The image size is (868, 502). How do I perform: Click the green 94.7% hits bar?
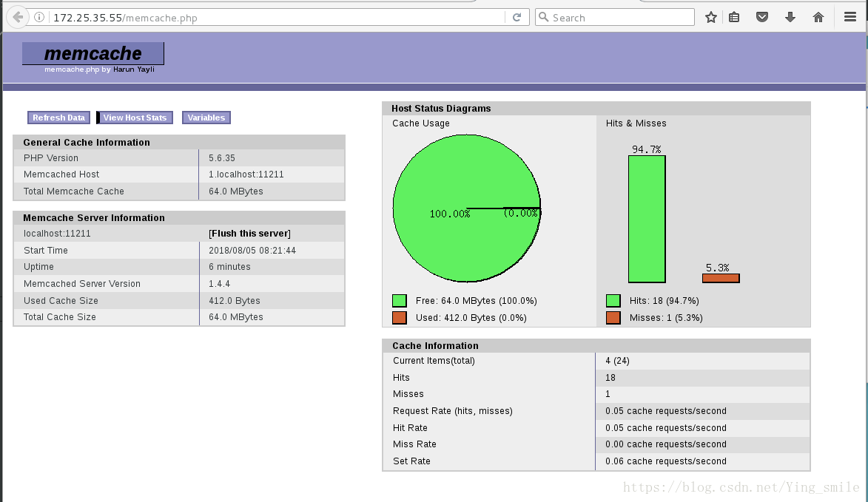tap(647, 219)
